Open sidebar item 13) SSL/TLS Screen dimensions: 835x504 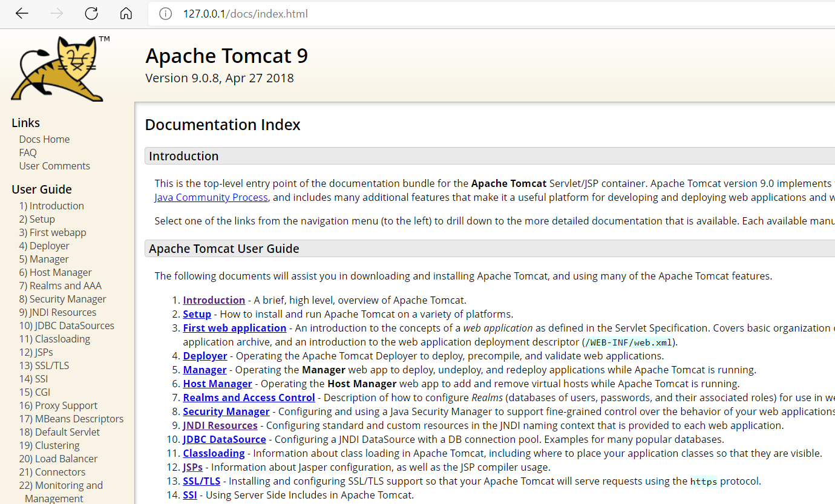44,365
